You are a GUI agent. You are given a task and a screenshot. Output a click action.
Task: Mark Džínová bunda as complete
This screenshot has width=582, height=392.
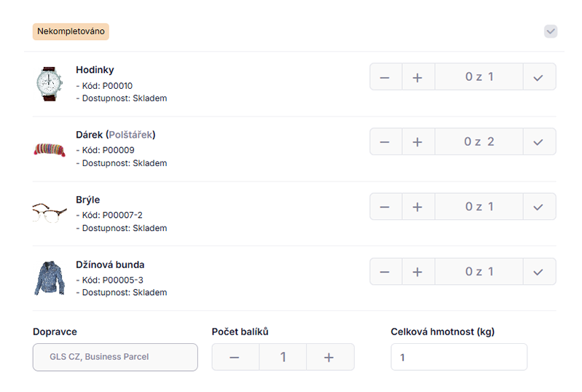tap(539, 272)
